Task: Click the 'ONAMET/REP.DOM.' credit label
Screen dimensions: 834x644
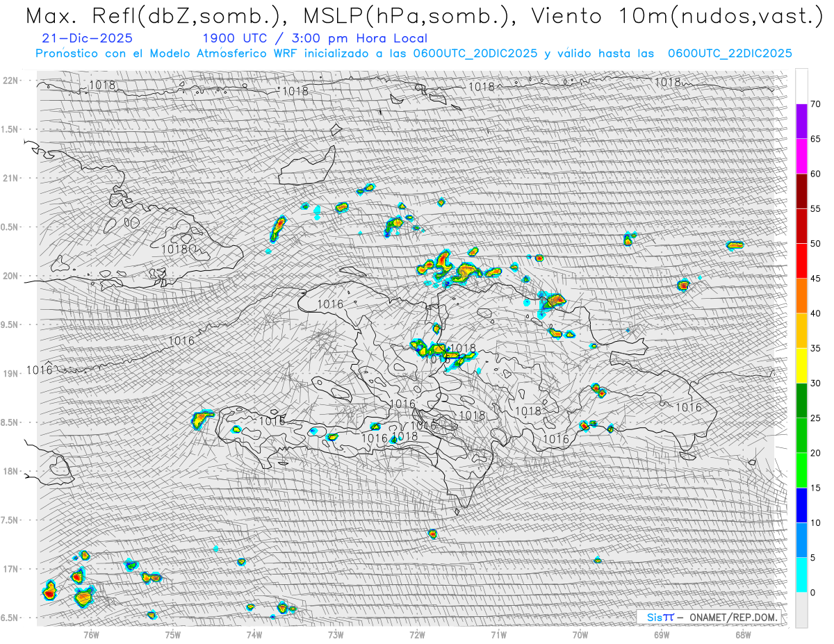Action: click(x=734, y=617)
